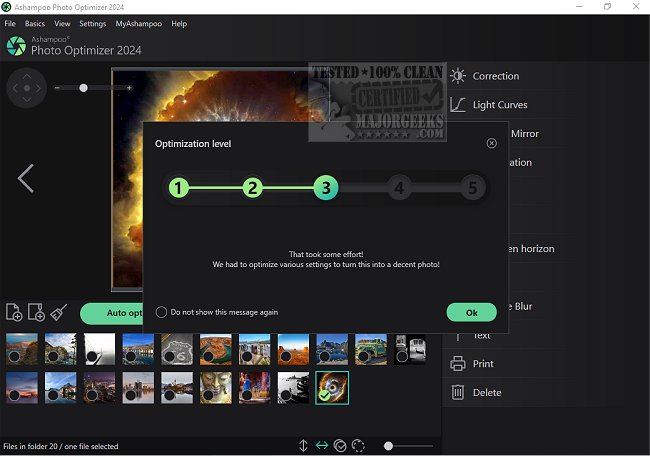Adjust the thumbnail size slider handle
The height and width of the screenshot is (456, 650).
(x=388, y=446)
